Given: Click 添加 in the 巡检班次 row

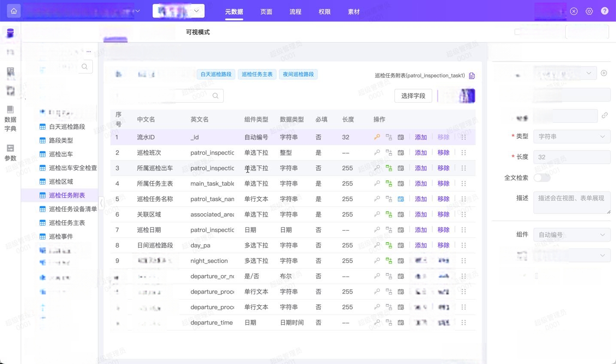Looking at the screenshot, I should click(421, 153).
